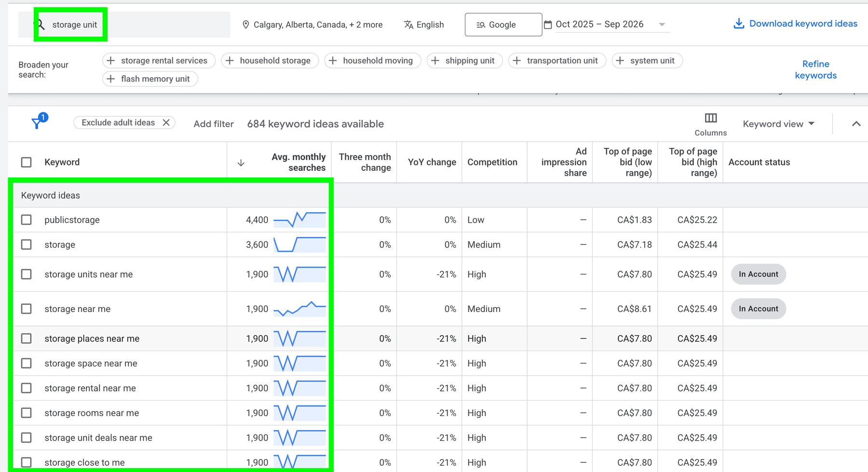Image resolution: width=868 pixels, height=472 pixels.
Task: Add transportation unit suggestion
Action: 557,61
